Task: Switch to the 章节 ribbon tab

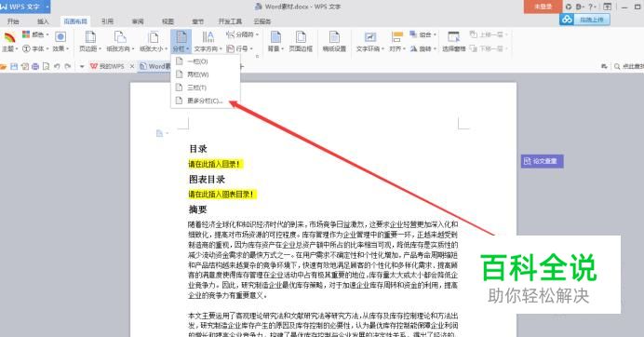Action: pyautogui.click(x=197, y=21)
